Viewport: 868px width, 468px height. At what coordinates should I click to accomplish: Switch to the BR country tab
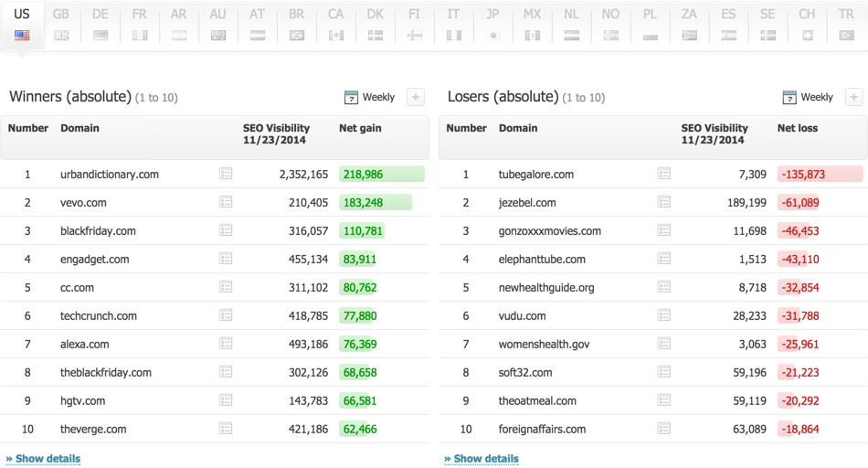tap(297, 25)
